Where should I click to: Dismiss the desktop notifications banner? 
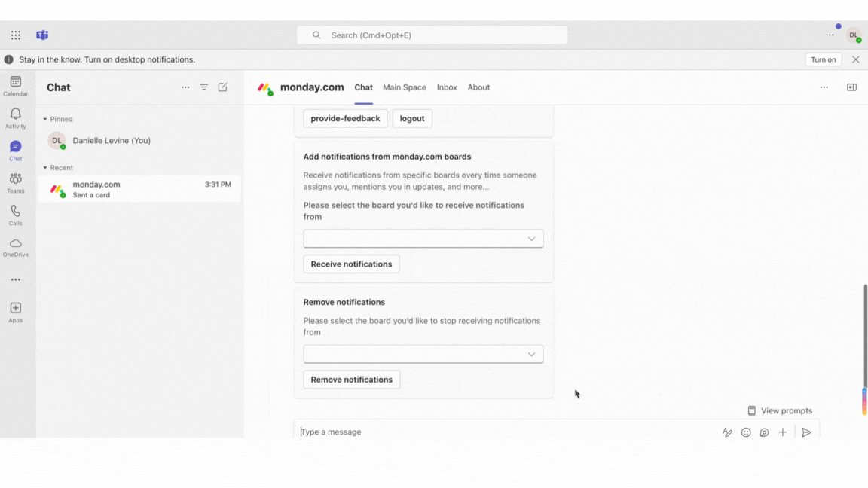(x=856, y=59)
